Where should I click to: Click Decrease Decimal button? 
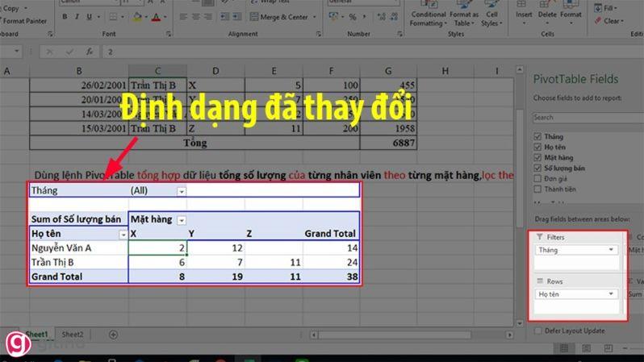pos(395,17)
